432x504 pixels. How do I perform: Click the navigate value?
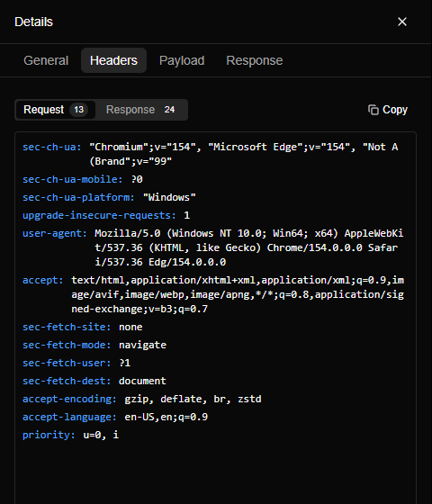143,346
